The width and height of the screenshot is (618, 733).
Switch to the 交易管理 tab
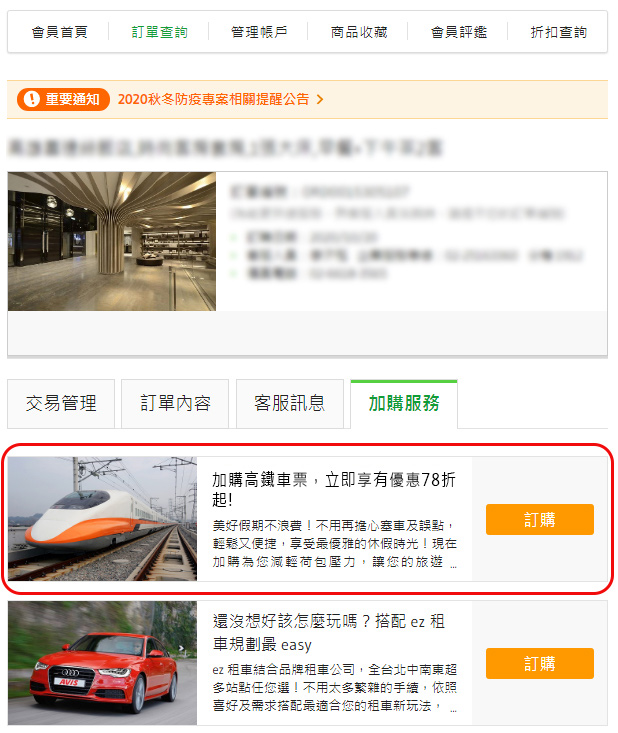(61, 403)
